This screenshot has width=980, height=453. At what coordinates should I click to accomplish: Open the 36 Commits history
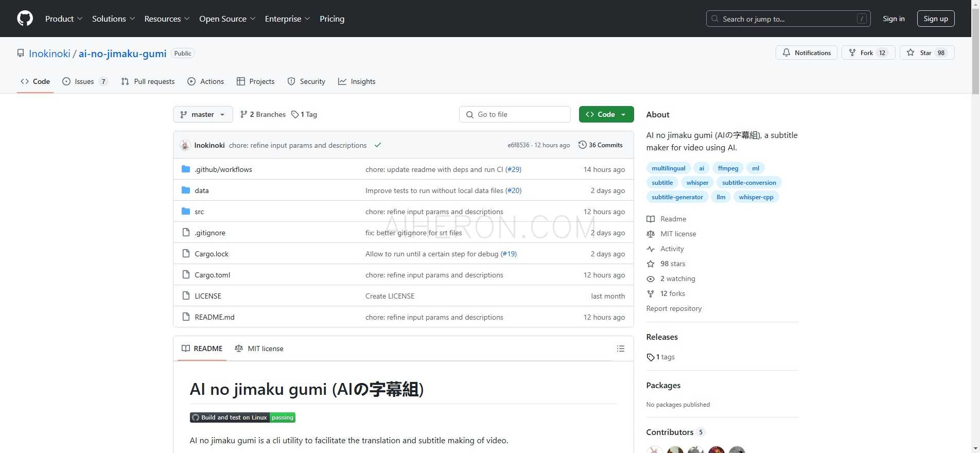600,145
